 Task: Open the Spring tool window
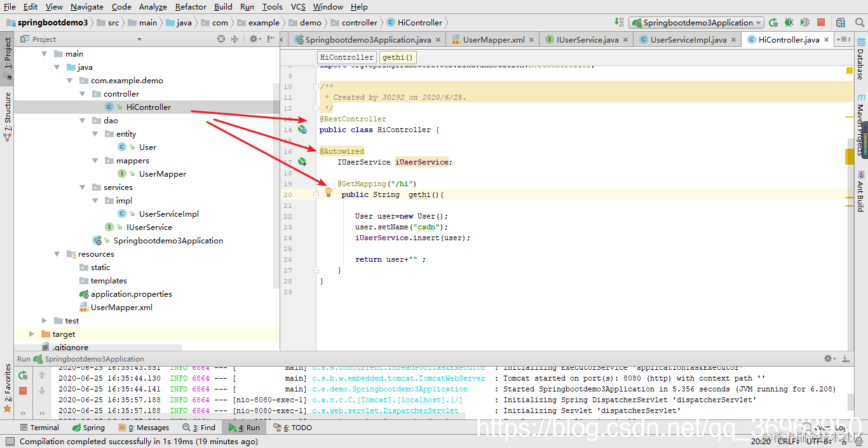click(x=88, y=428)
